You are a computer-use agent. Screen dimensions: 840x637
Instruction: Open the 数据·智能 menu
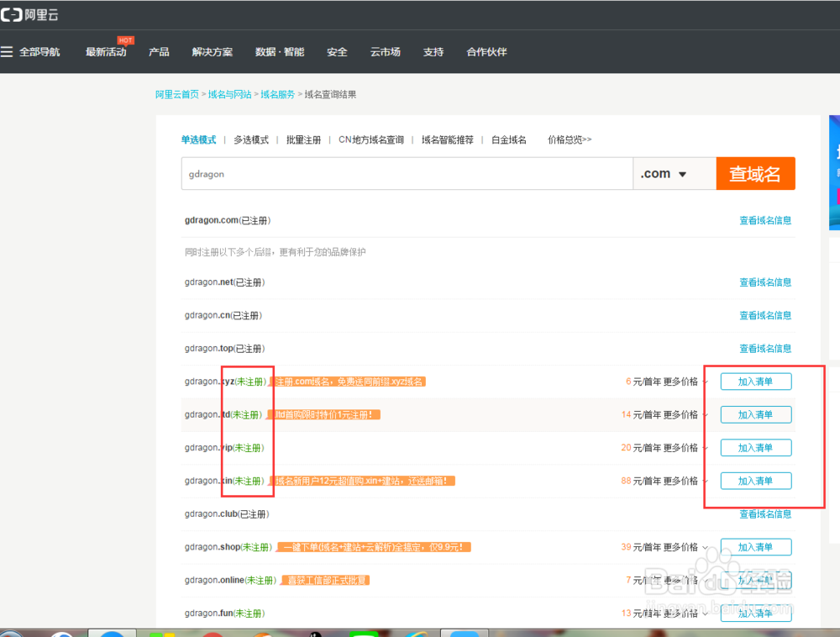pos(280,52)
